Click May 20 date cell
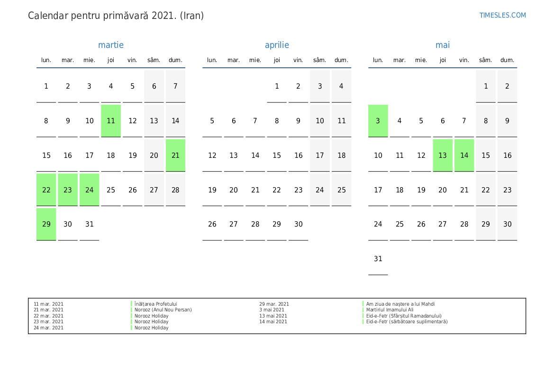554x392 pixels. click(x=443, y=190)
